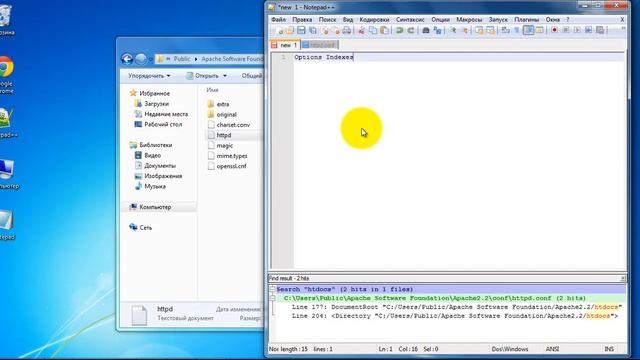Select the openssl.cnf file in Explorer

231,166
